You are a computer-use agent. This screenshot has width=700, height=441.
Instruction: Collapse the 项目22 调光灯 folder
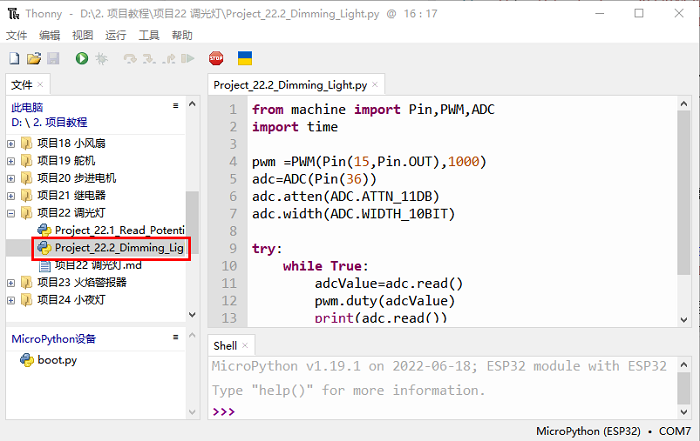12,213
